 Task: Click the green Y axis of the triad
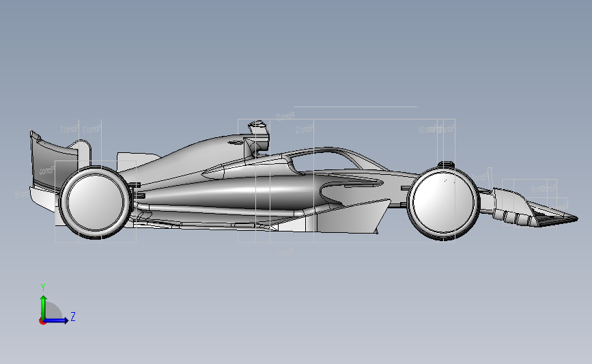(x=43, y=307)
